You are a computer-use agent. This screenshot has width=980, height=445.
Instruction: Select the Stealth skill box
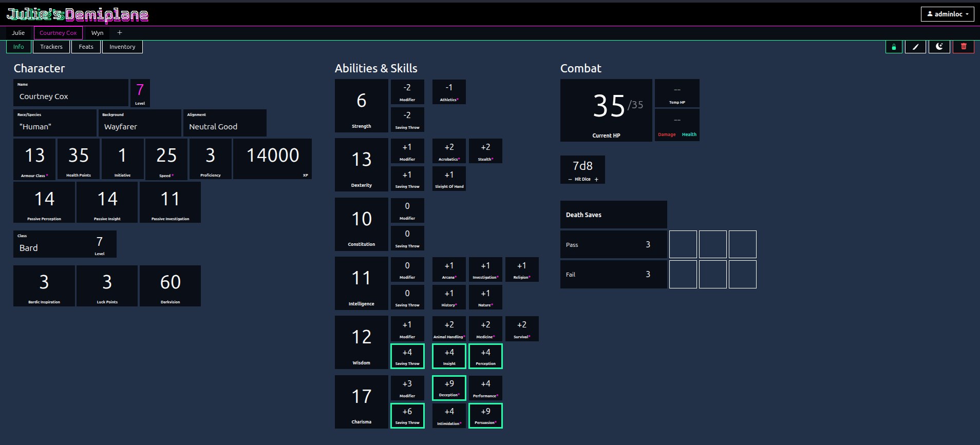pyautogui.click(x=485, y=151)
